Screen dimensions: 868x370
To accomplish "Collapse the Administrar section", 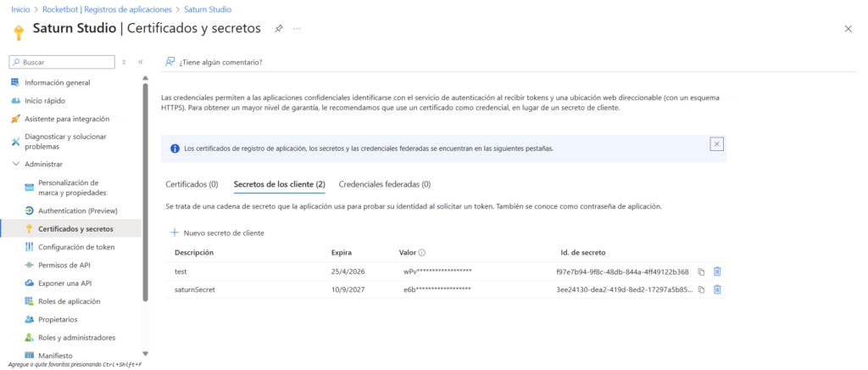I will (16, 164).
